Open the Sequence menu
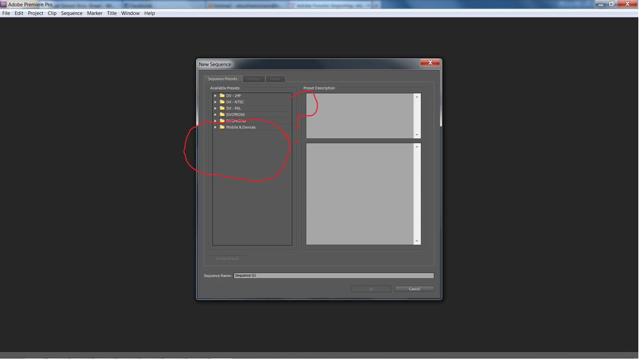641x364 pixels. coord(71,13)
